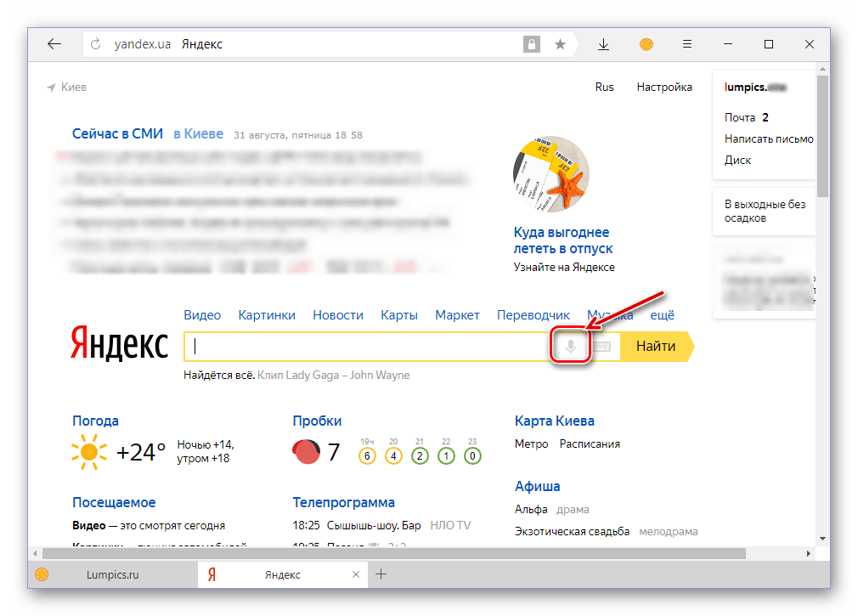The width and height of the screenshot is (858, 616).
Task: Click traffic forecast circle 0
Action: [x=472, y=455]
